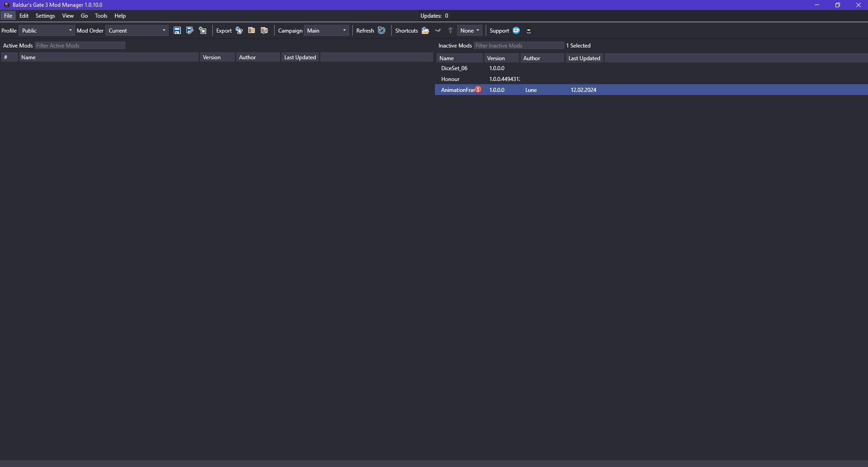Open the Edit menu

click(x=24, y=15)
